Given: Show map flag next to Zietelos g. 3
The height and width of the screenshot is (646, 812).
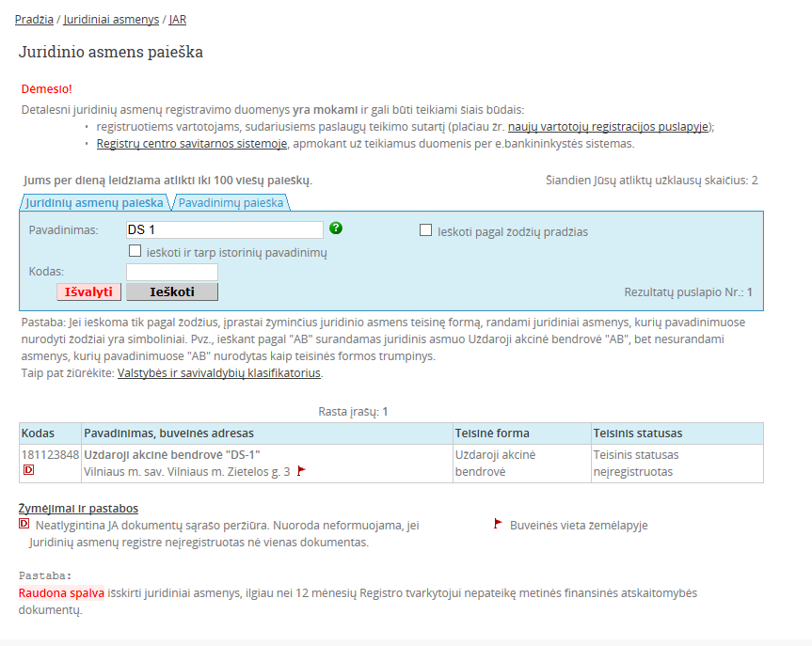Looking at the screenshot, I should (x=301, y=471).
